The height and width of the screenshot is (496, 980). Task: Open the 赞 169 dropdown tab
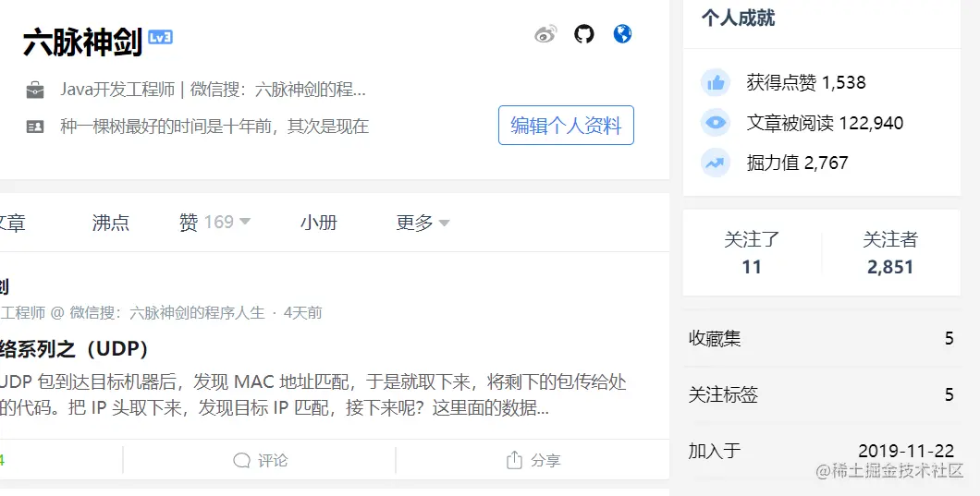[214, 223]
